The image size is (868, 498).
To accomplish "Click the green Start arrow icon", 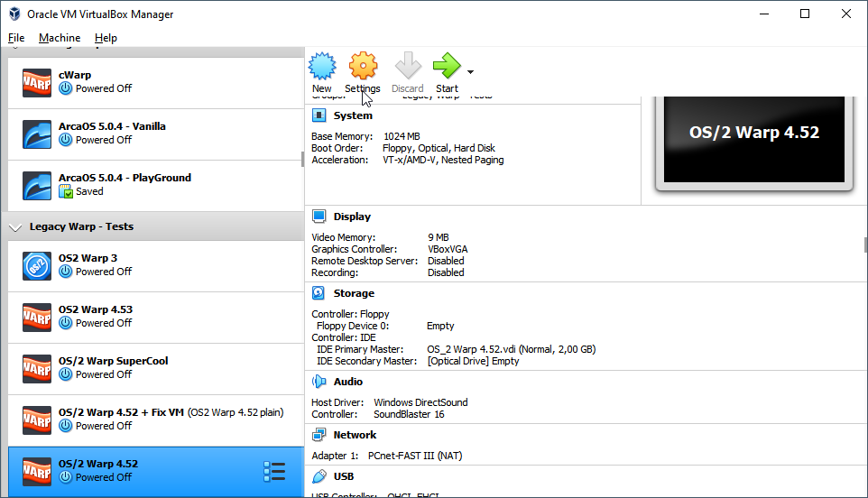I will (x=446, y=67).
